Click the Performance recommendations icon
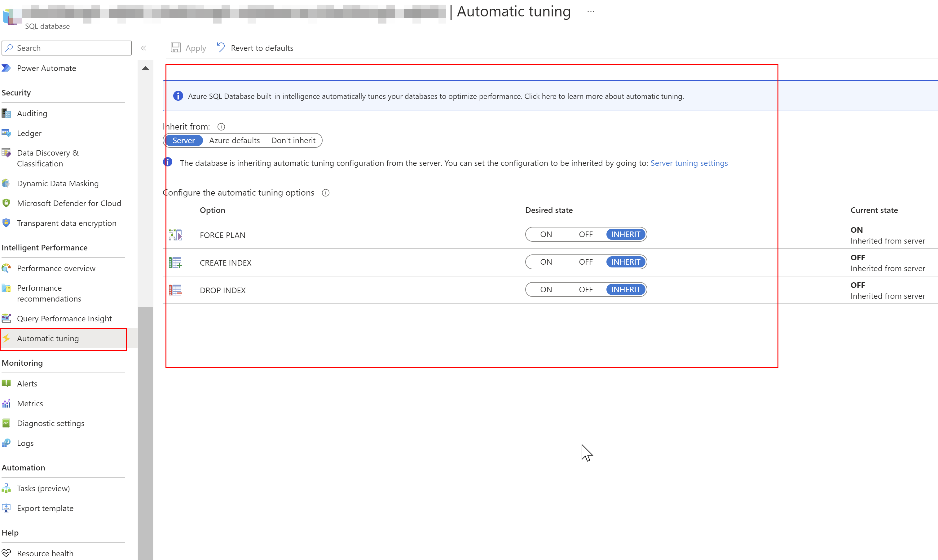938x560 pixels. 6,288
